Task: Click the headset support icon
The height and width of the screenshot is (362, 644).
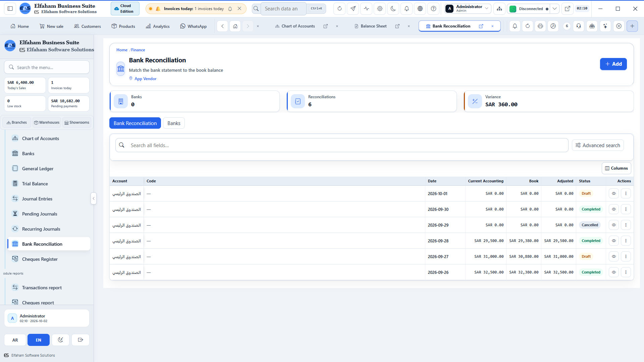Action: [579, 26]
